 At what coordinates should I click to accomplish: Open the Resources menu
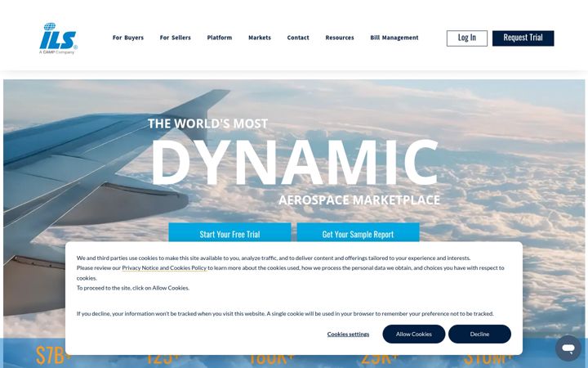(340, 38)
